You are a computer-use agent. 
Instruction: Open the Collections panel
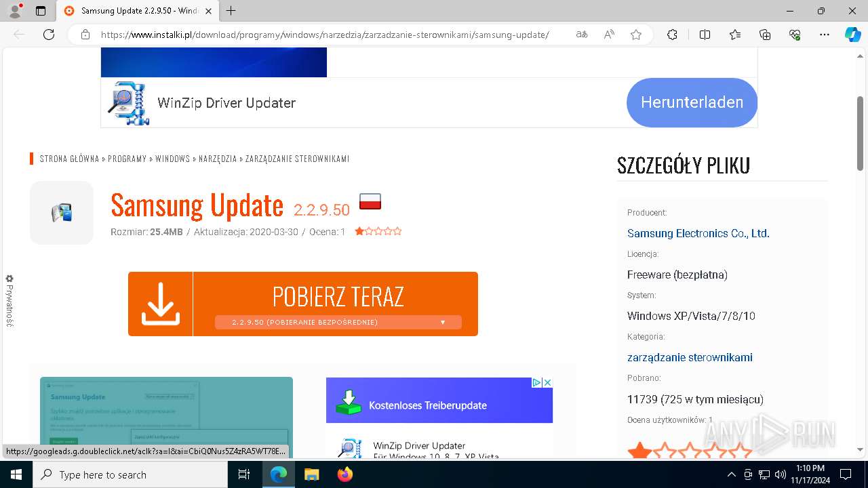pyautogui.click(x=765, y=35)
